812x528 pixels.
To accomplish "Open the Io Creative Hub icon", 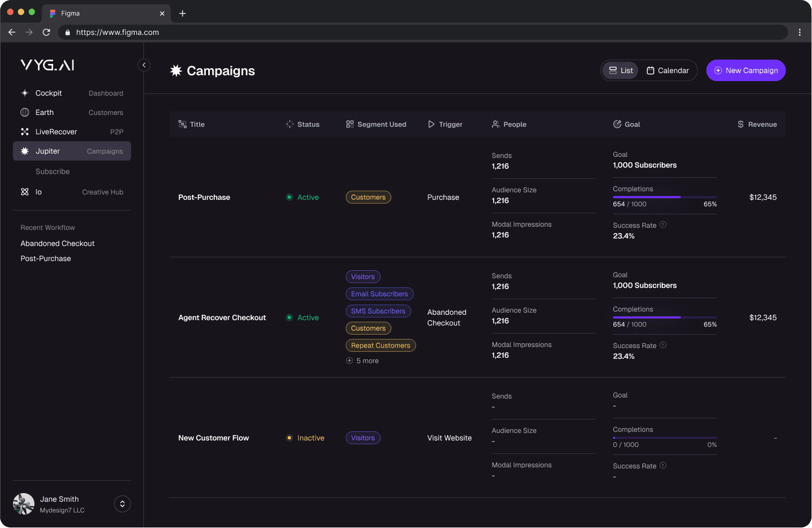I will pyautogui.click(x=25, y=192).
